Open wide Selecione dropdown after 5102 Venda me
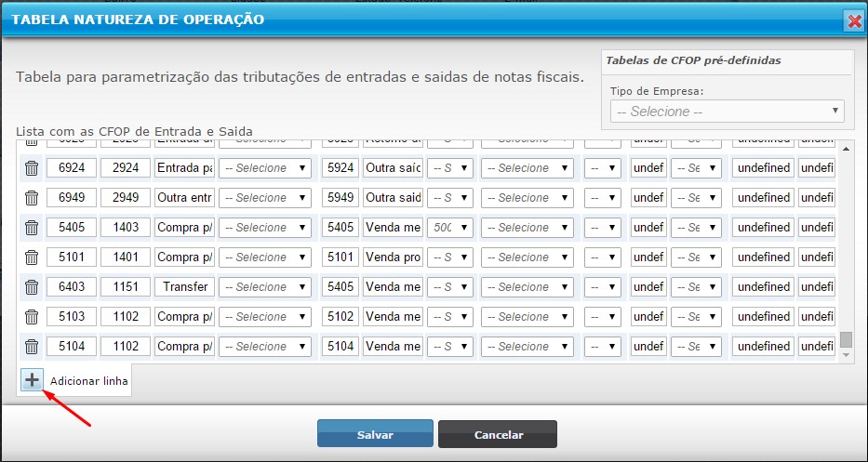 527,316
